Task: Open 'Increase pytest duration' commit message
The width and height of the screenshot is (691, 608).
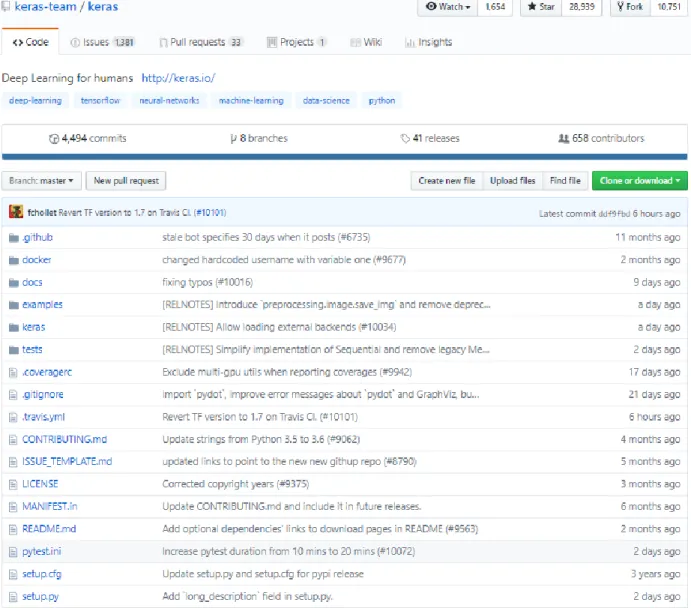Action: coord(289,552)
